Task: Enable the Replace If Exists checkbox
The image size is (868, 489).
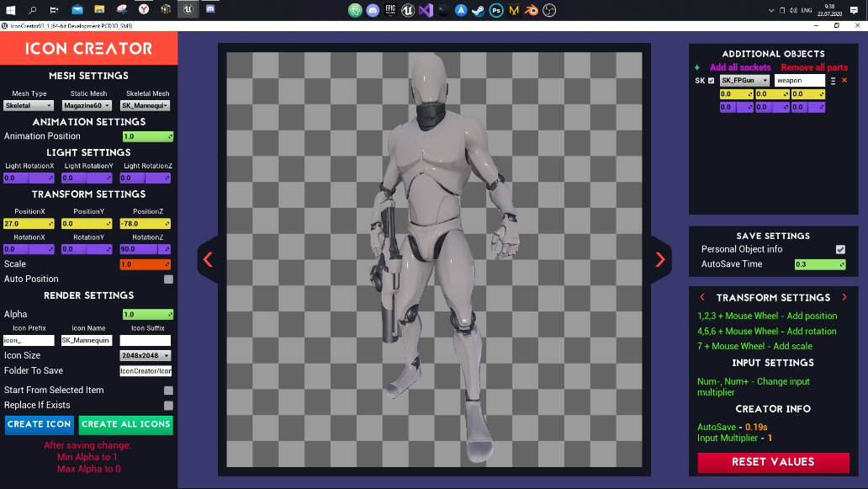Action: coord(168,406)
